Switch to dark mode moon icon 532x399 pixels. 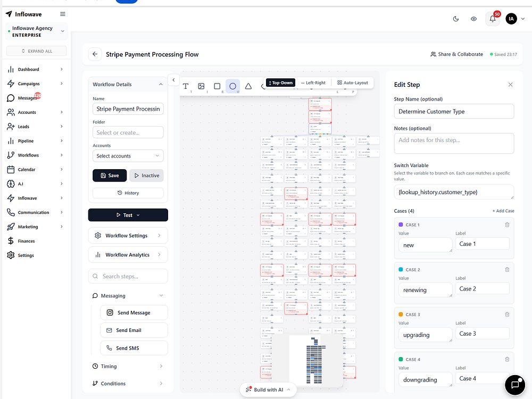tap(456, 19)
